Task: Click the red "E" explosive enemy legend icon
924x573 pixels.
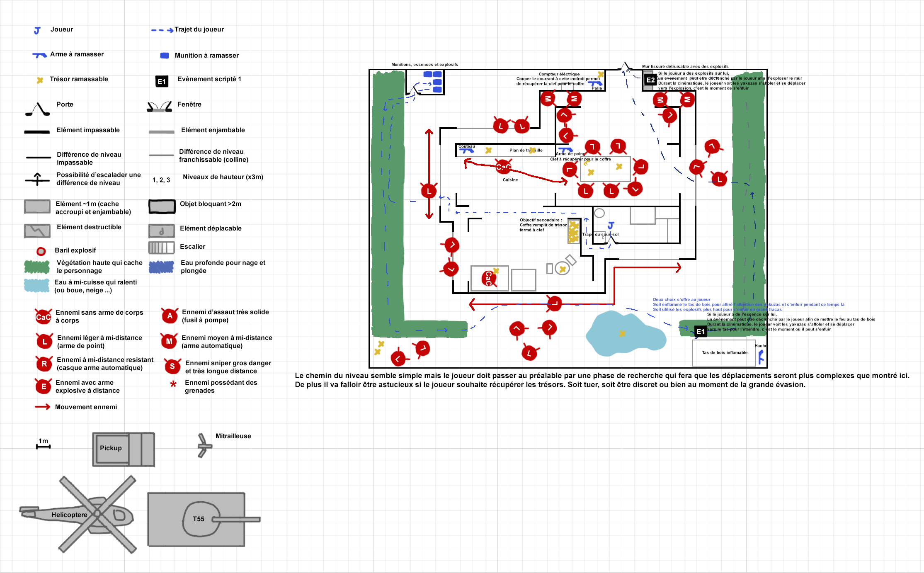Action: [x=44, y=386]
